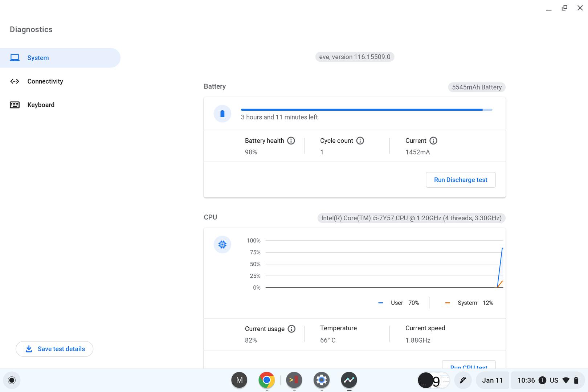Click the Cycle count info icon
The height and width of the screenshot is (392, 588).
pyautogui.click(x=360, y=141)
